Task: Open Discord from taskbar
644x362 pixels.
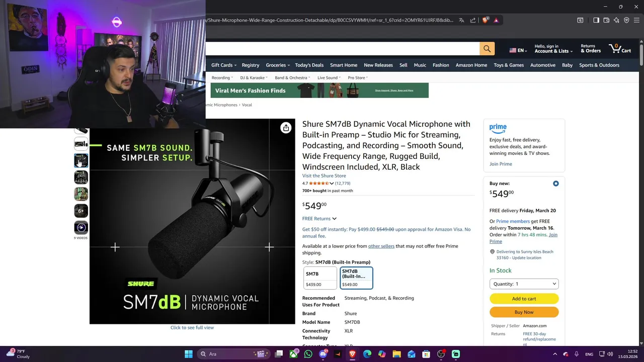Action: (323, 354)
